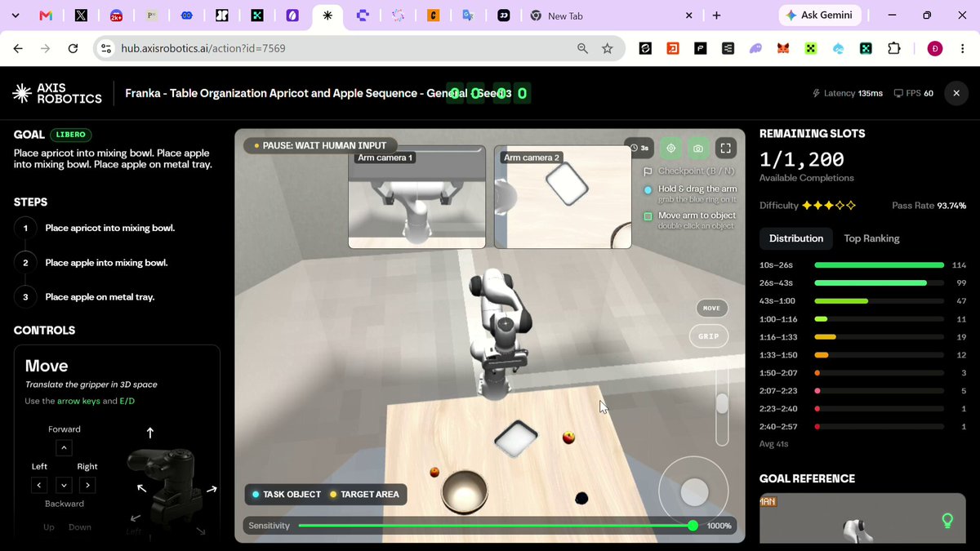Click the browser address bar URL
Viewport: 980px width, 551px height.
click(x=203, y=49)
